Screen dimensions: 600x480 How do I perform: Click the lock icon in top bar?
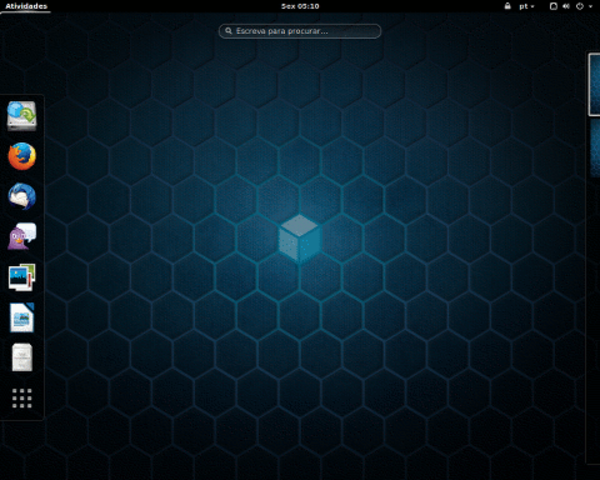point(507,6)
